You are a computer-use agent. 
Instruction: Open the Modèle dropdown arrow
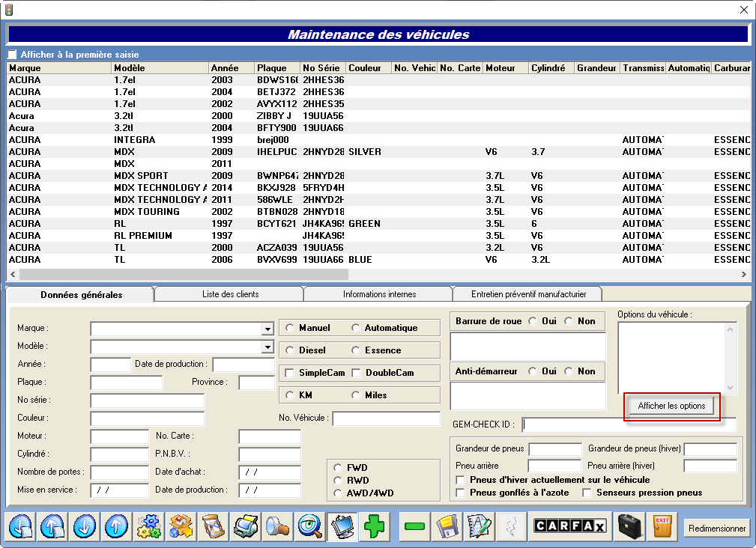tap(267, 347)
